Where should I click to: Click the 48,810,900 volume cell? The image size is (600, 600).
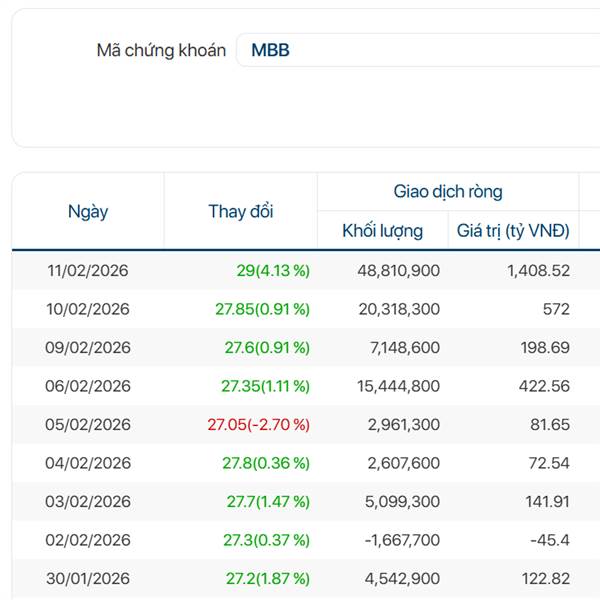click(398, 270)
